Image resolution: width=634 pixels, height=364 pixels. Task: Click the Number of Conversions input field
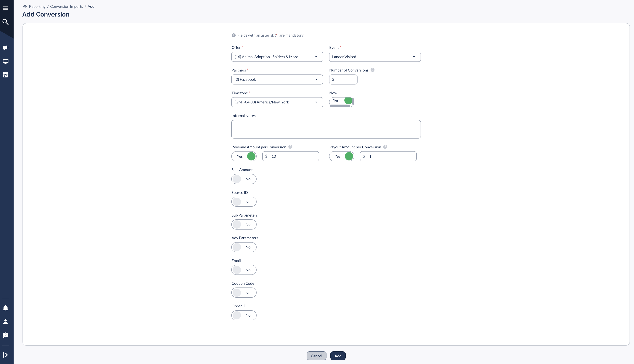(343, 79)
